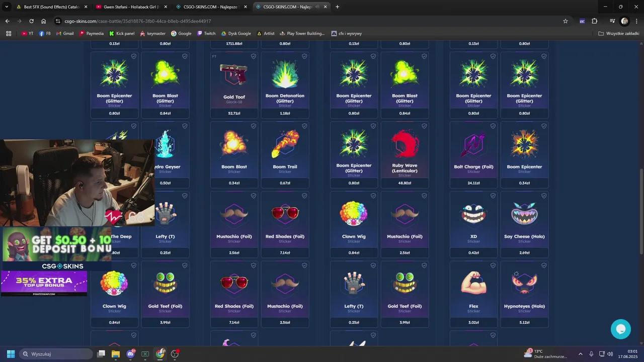Open the media controls icon in toolbar
This screenshot has width=644, height=362.
pyautogui.click(x=612, y=21)
